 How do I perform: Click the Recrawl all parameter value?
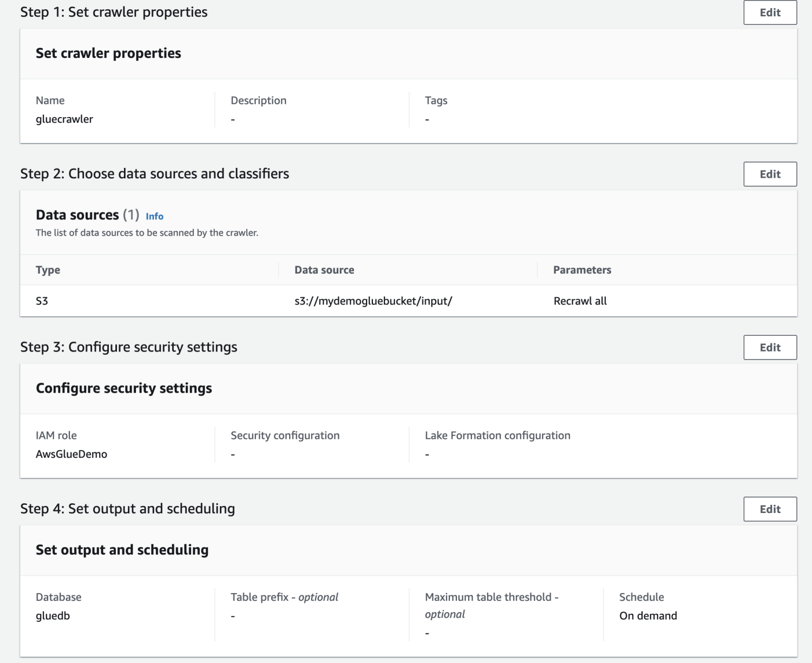click(x=580, y=301)
